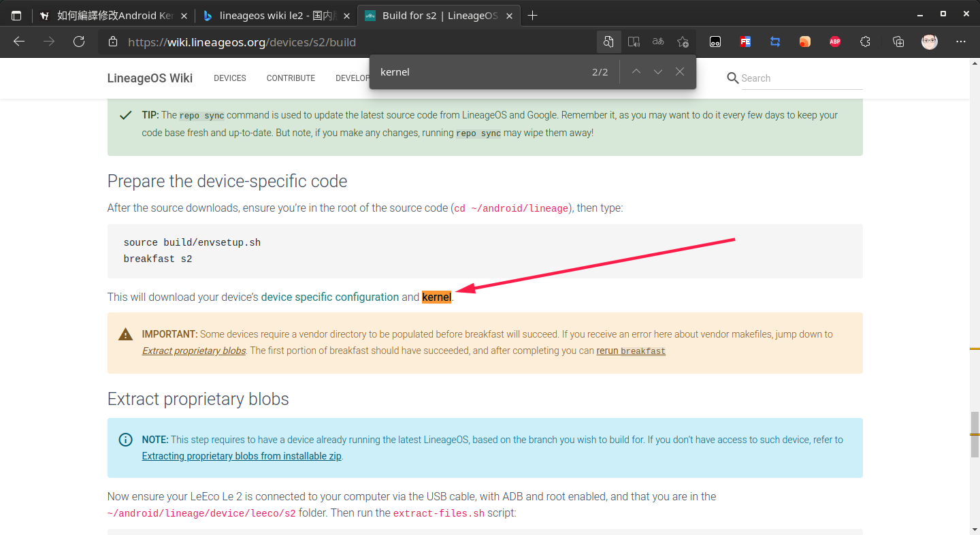The height and width of the screenshot is (535, 980).
Task: Jump to previous find result
Action: [636, 72]
